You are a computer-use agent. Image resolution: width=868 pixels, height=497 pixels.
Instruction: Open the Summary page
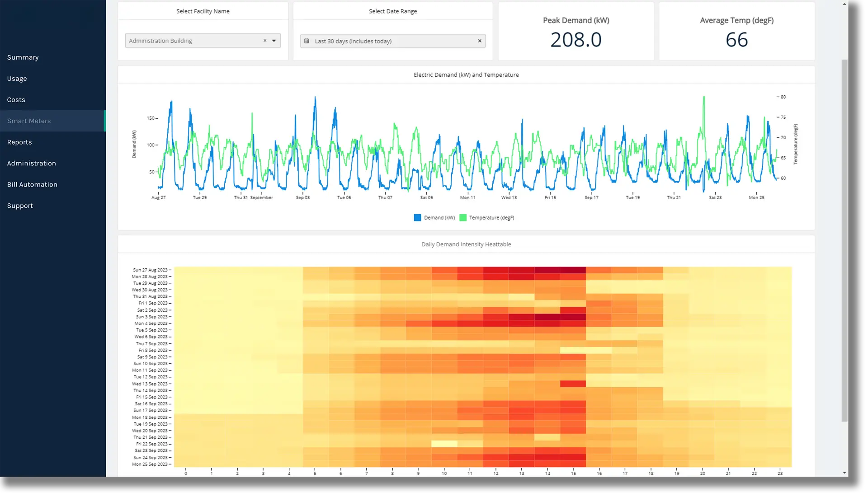click(x=23, y=57)
